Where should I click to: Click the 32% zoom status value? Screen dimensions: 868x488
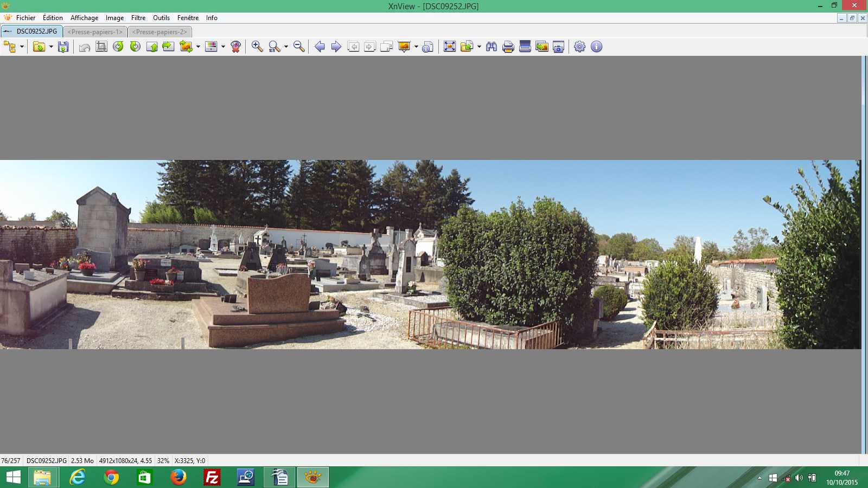pos(163,461)
